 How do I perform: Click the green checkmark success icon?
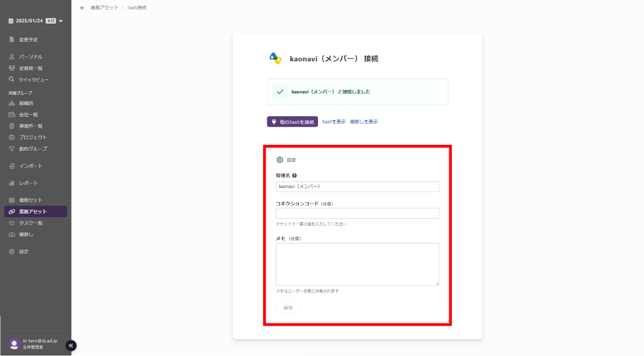[280, 92]
